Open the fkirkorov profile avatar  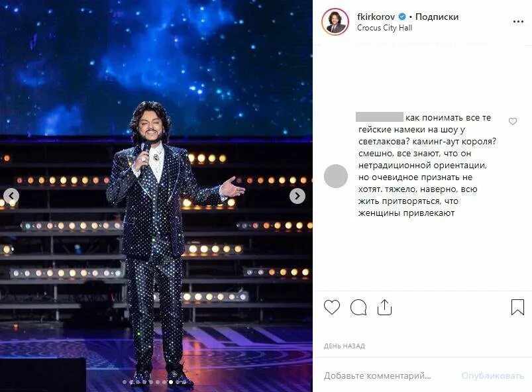335,22
